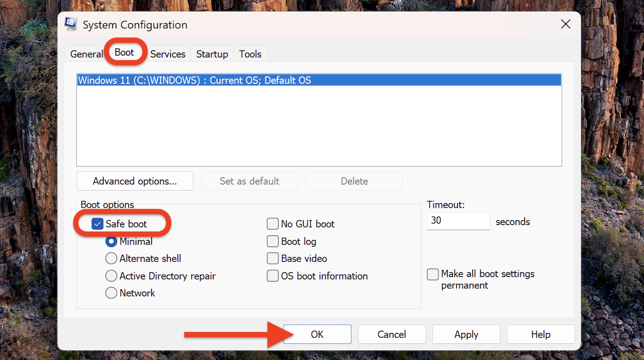Choose Alternate shell safe boot mode
644x360 pixels.
[x=111, y=258]
